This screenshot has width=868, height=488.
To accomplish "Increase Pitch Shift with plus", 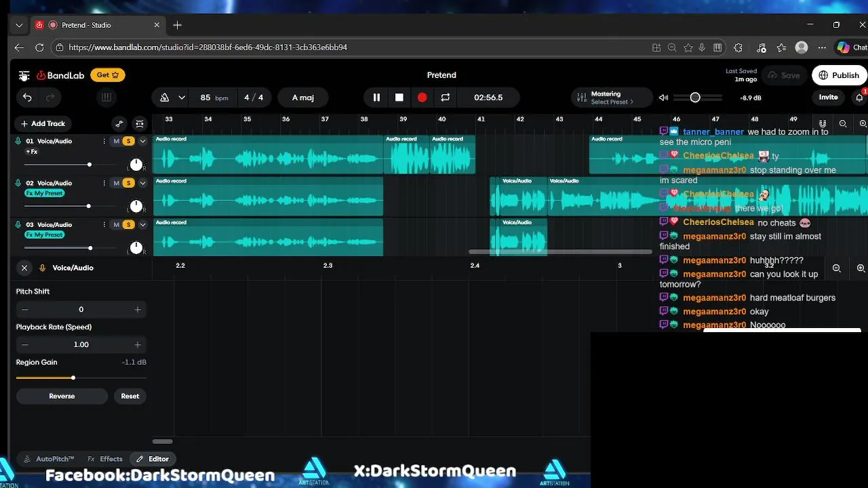I will 138,309.
